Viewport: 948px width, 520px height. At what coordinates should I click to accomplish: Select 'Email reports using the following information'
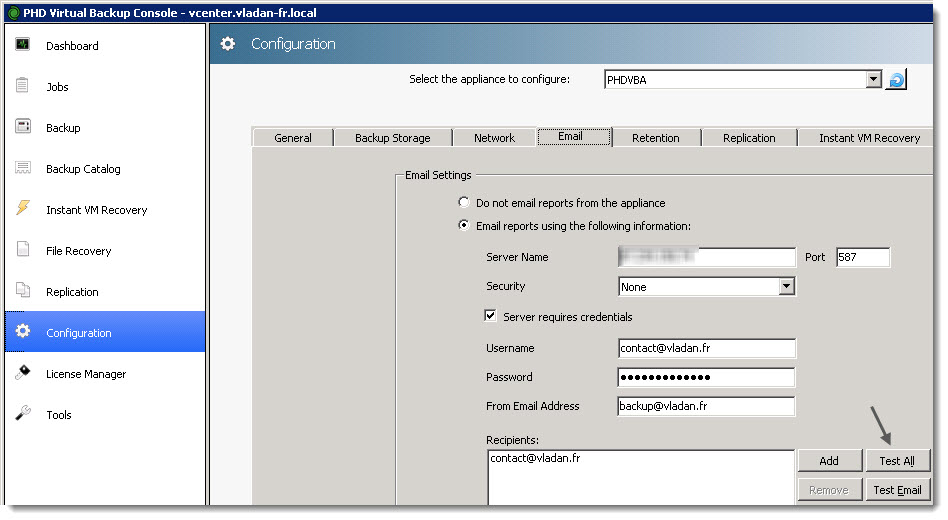464,226
